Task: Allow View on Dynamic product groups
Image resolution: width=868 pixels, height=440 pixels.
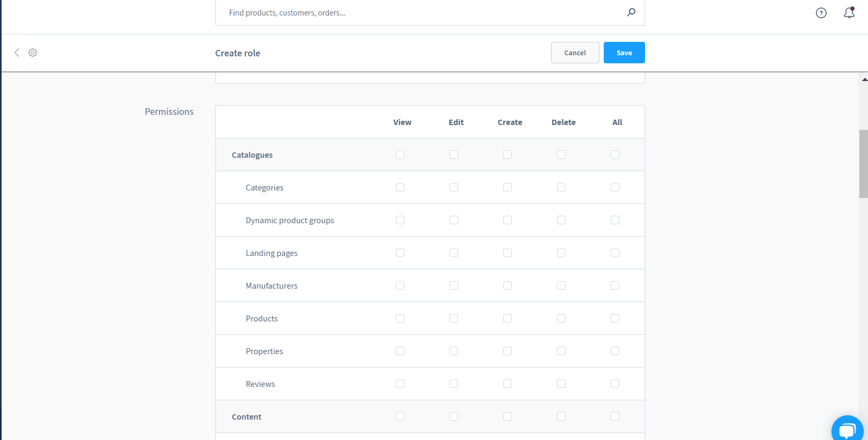Action: (x=400, y=220)
